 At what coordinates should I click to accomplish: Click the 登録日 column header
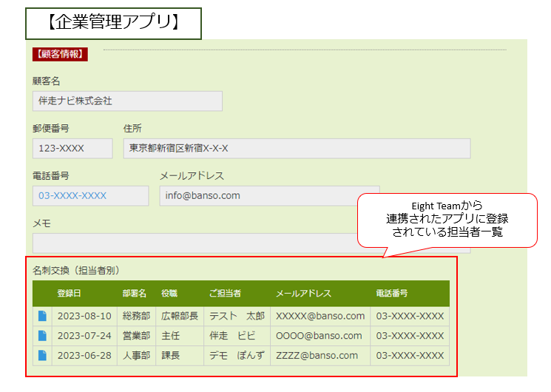pyautogui.click(x=70, y=294)
